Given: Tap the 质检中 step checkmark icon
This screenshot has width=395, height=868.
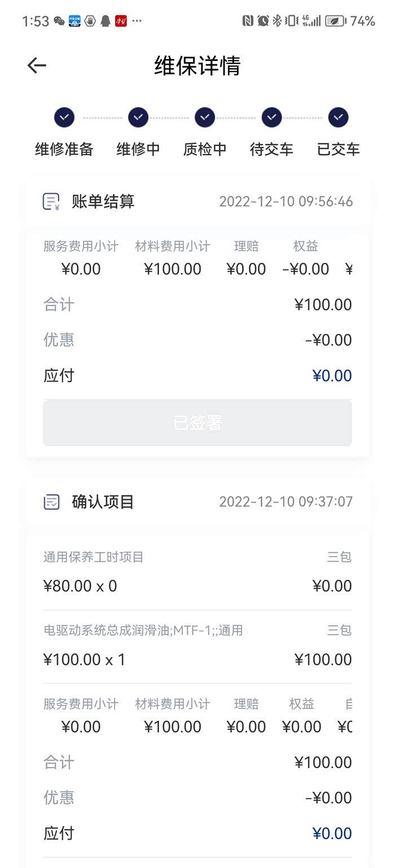Looking at the screenshot, I should coord(205,117).
